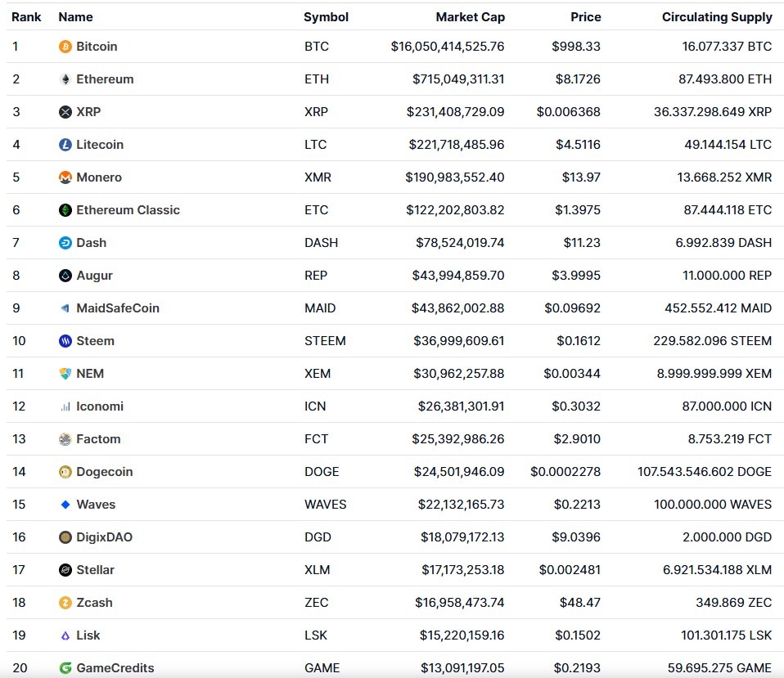Click the GameCredits coin icon

click(65, 668)
